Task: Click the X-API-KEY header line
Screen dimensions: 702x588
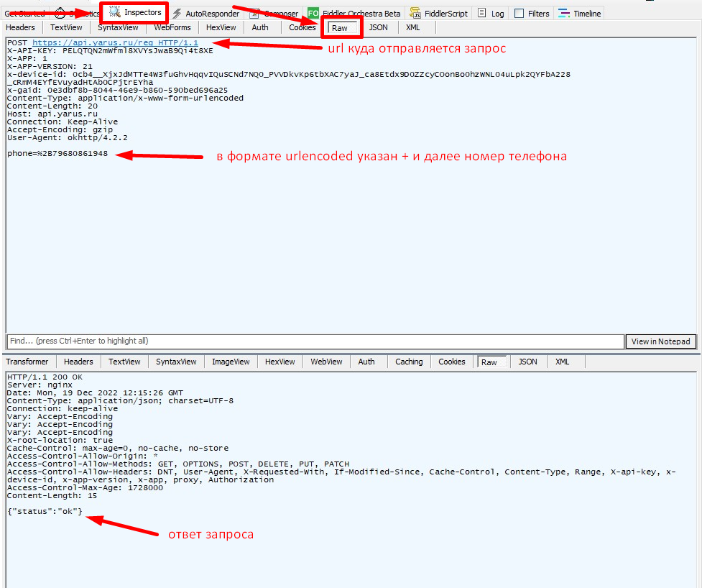Action: (x=110, y=50)
